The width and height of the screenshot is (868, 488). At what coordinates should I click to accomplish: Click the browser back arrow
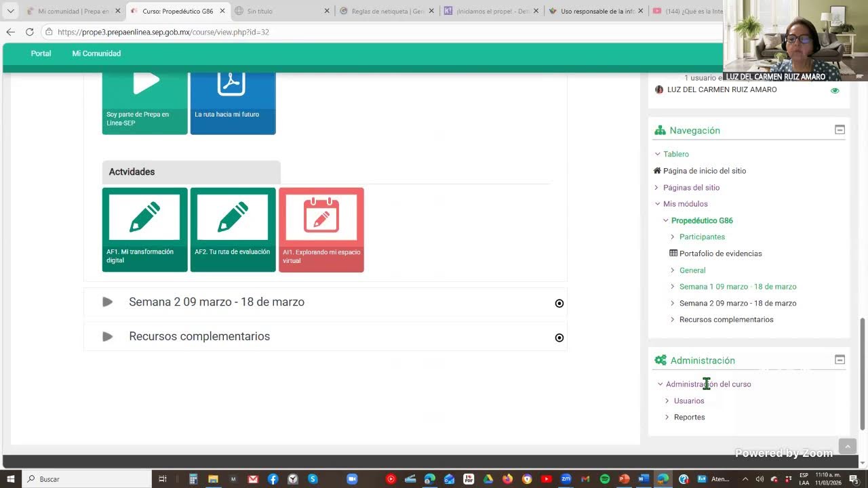coord(10,32)
